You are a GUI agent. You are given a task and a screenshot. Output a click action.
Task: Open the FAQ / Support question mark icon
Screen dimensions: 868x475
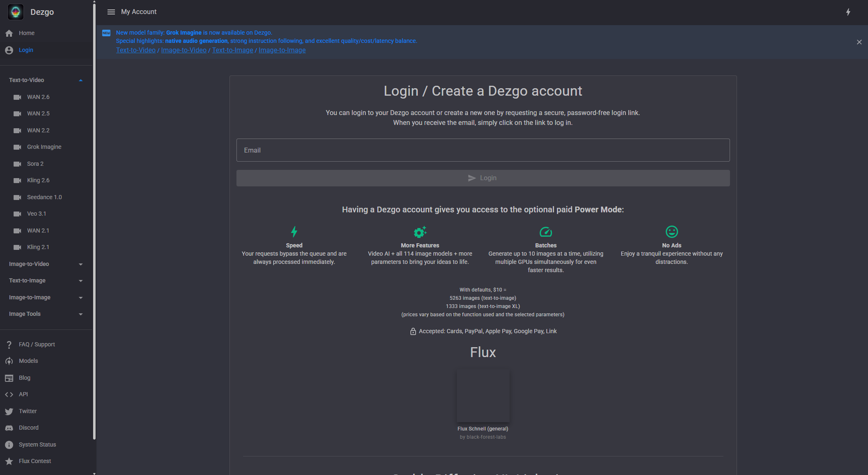tap(9, 344)
